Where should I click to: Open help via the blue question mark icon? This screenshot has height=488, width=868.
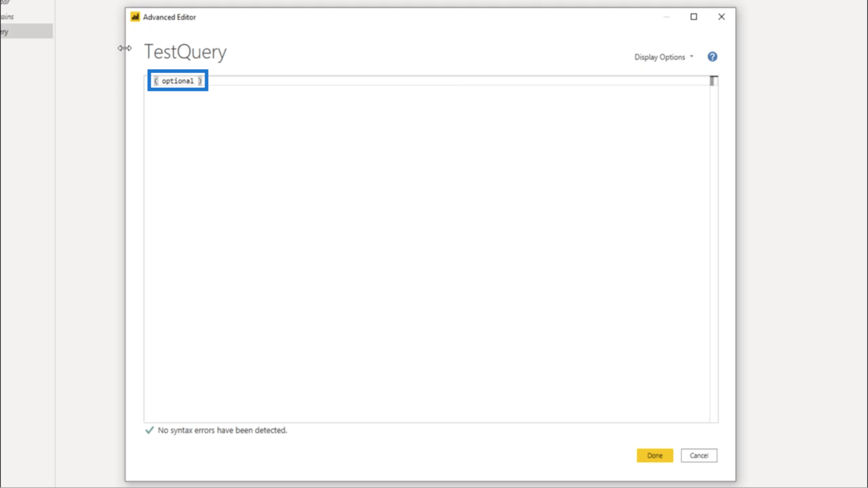pyautogui.click(x=712, y=57)
